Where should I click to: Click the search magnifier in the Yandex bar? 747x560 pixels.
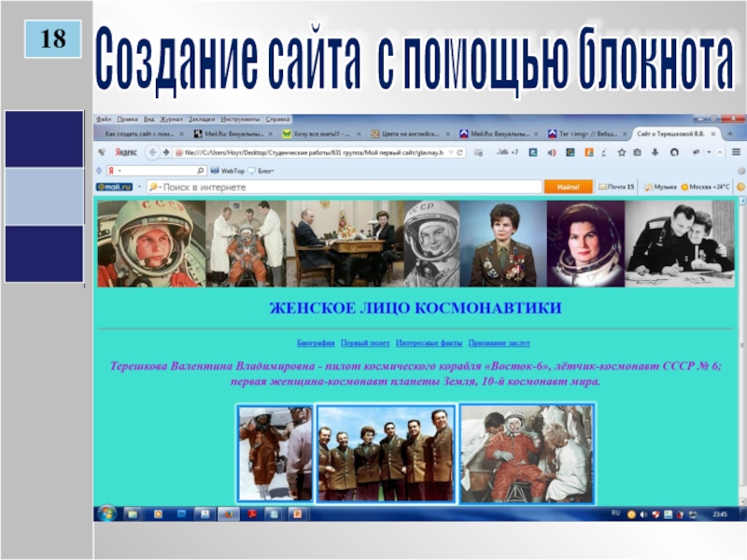click(201, 171)
